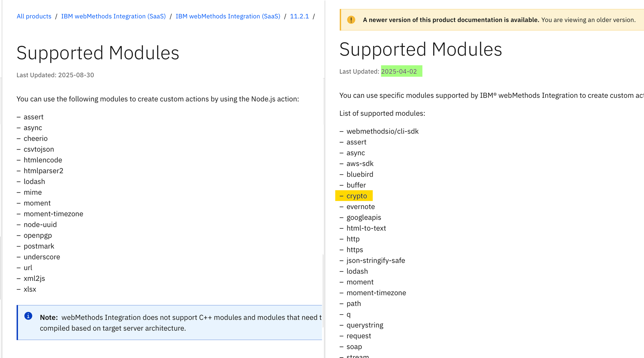Click the Last Updated 2025-08-30 text
This screenshot has width=644, height=358.
click(55, 75)
